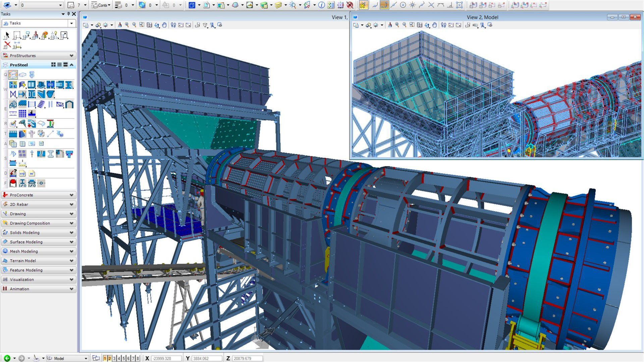Enable view 3 in the view toggles
Screen dimensions: 644x362
click(x=114, y=358)
